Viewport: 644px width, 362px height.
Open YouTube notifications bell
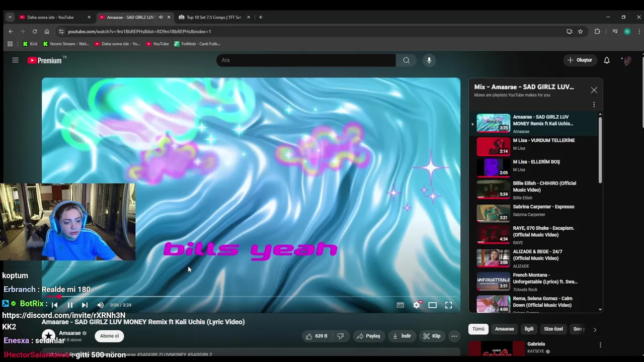(607, 60)
